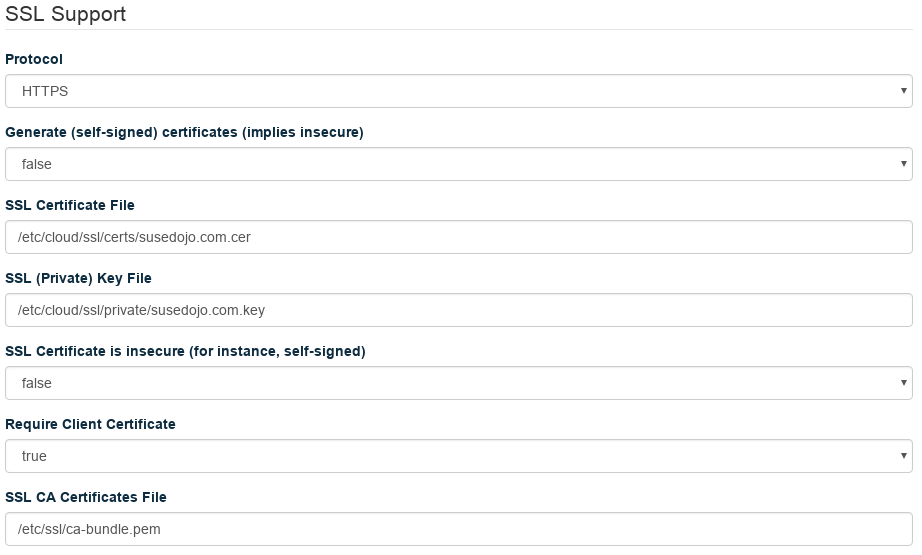Click the /etc/ssl/ca-bundle.pem path text
Image resolution: width=922 pixels, height=555 pixels.
click(x=89, y=529)
